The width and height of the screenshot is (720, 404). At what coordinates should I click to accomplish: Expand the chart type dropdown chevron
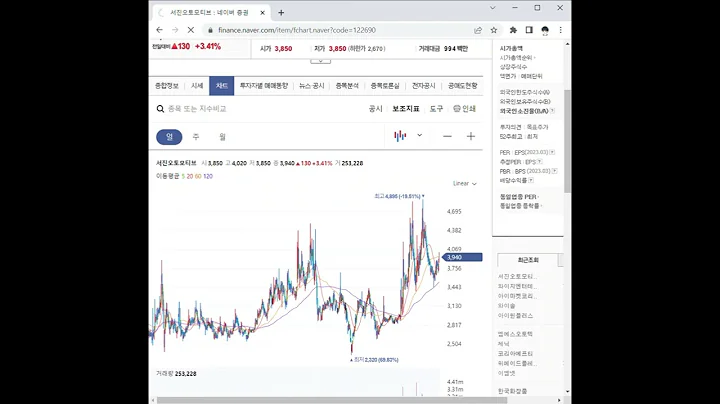click(419, 135)
